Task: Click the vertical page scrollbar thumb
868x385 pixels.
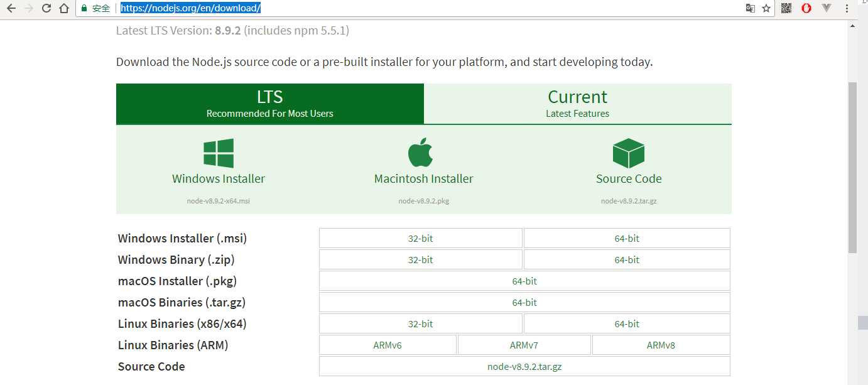Action: (x=852, y=167)
